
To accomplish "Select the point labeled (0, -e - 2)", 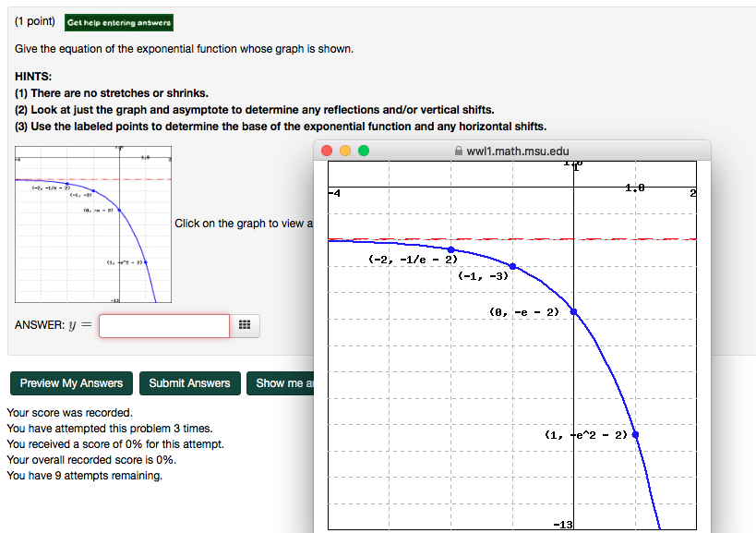I will tap(574, 311).
